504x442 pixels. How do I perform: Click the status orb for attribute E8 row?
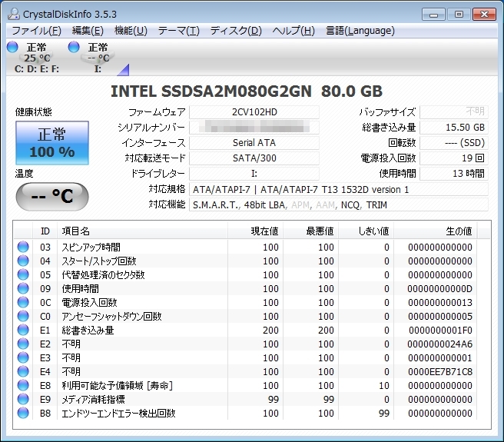[23, 386]
